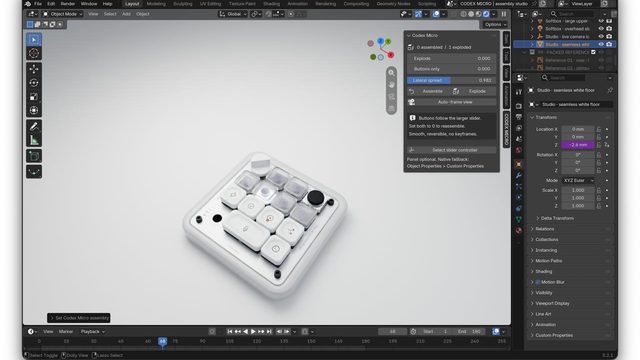Open the timeline Playback dropdown

coord(93,331)
